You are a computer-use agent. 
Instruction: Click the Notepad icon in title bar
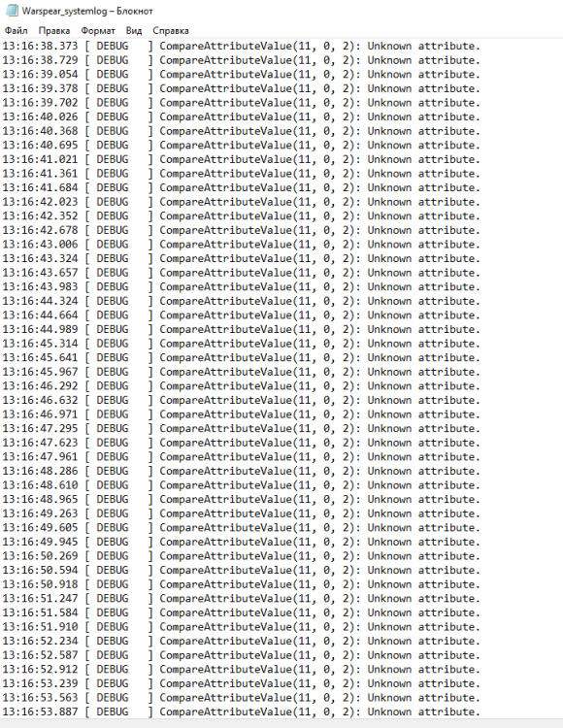[x=11, y=11]
